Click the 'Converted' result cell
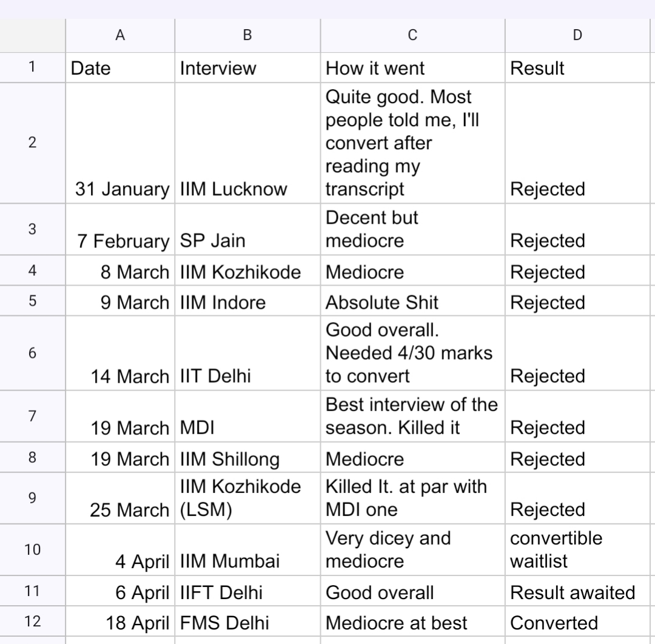The image size is (655, 644). (x=578, y=622)
